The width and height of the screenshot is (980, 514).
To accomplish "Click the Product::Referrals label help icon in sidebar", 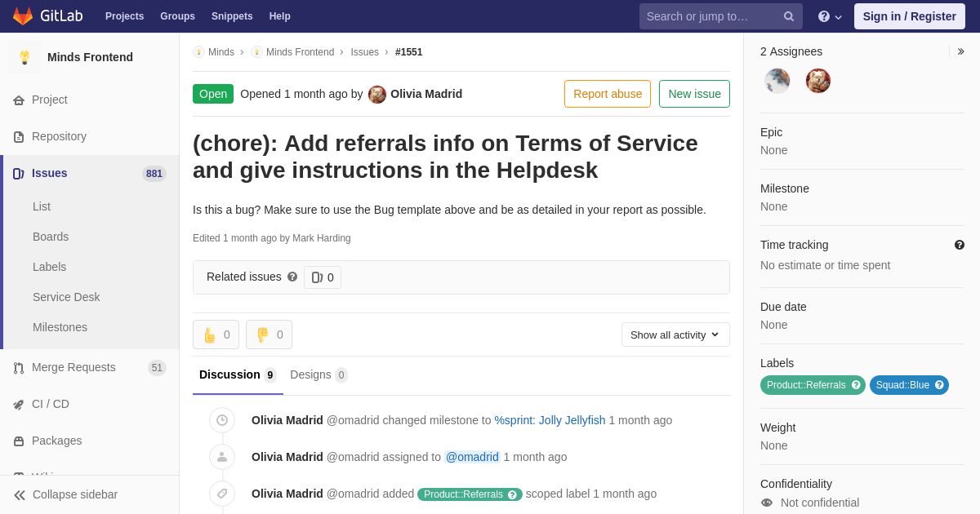I will coord(856,385).
